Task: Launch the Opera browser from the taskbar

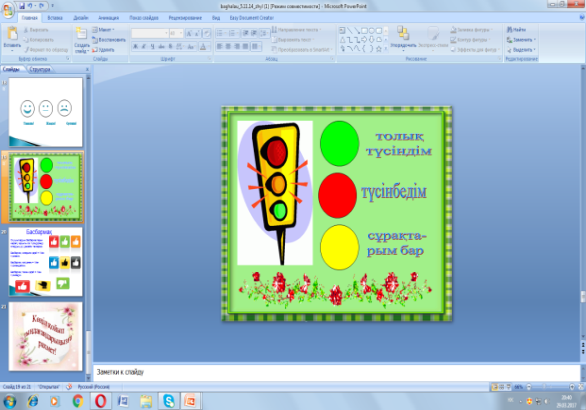Action: tap(100, 401)
